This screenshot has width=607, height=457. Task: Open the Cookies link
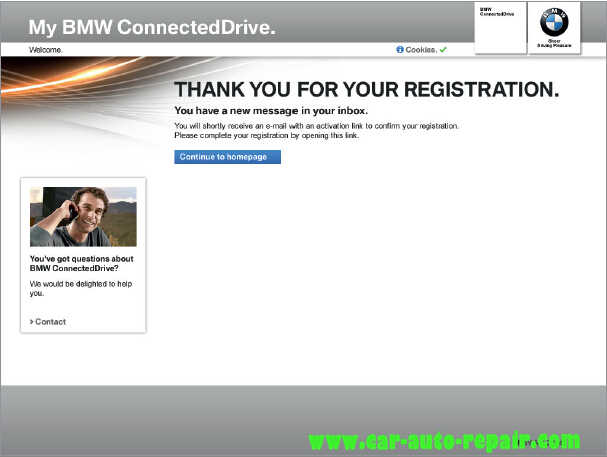click(421, 50)
